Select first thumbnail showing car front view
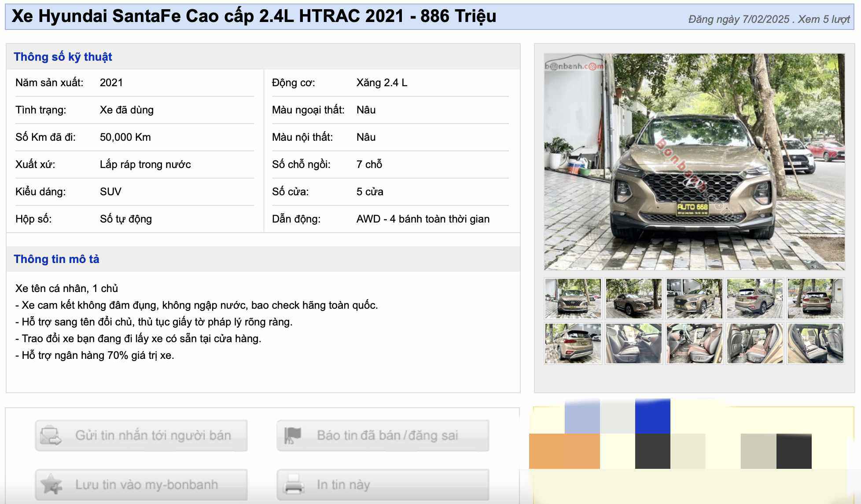This screenshot has width=861, height=504. click(x=573, y=299)
